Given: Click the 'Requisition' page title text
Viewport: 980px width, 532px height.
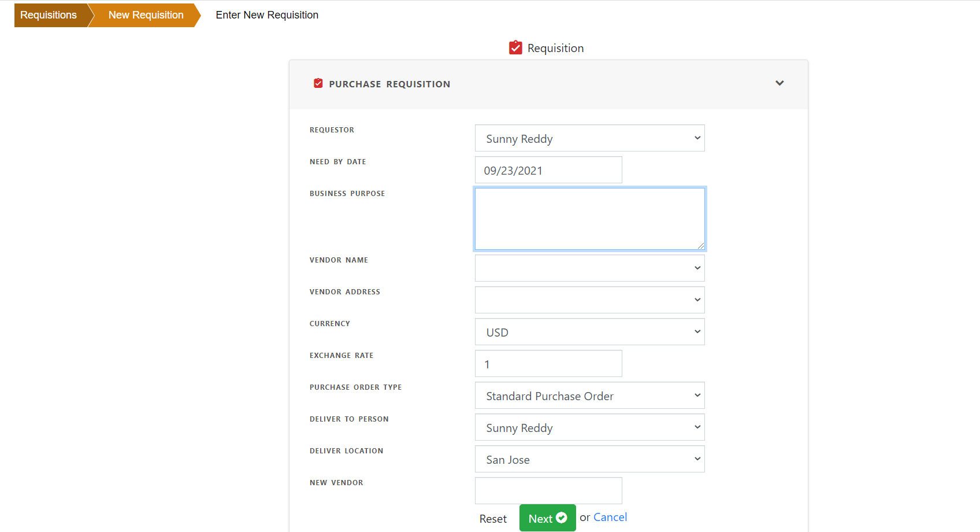Looking at the screenshot, I should click(x=555, y=48).
